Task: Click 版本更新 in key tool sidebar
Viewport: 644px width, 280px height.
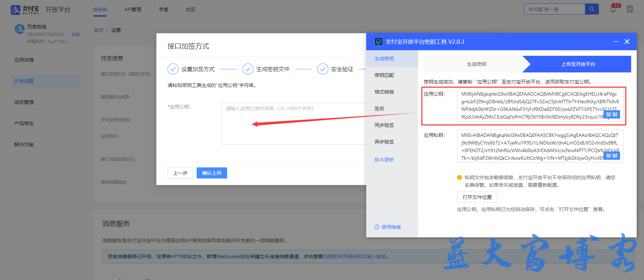Action: click(384, 160)
